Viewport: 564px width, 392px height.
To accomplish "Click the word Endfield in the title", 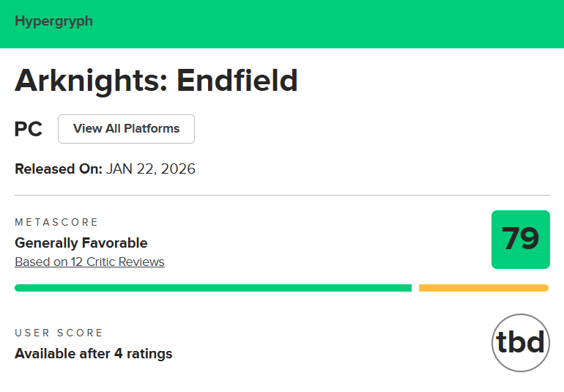I will pyautogui.click(x=237, y=80).
